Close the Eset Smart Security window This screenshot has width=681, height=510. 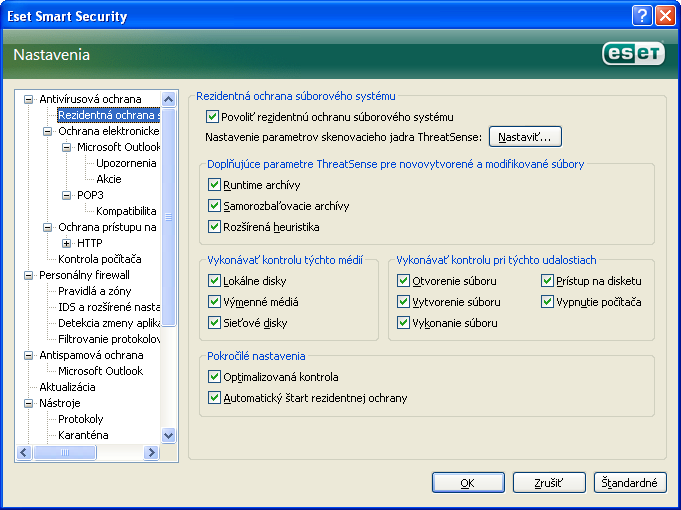coord(665,16)
